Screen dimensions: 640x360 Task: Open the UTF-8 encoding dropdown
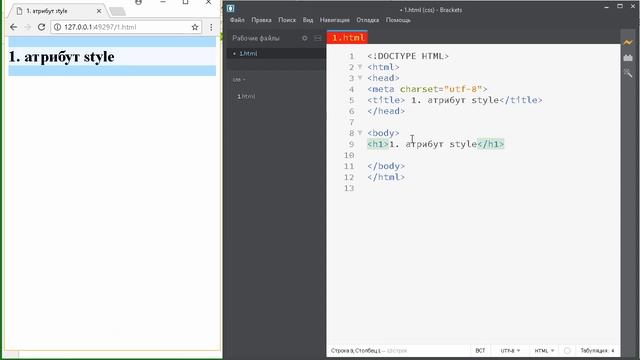(510, 351)
